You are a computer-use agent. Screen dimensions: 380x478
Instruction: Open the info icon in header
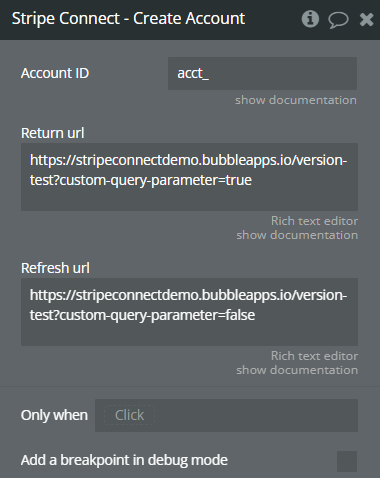click(x=310, y=19)
